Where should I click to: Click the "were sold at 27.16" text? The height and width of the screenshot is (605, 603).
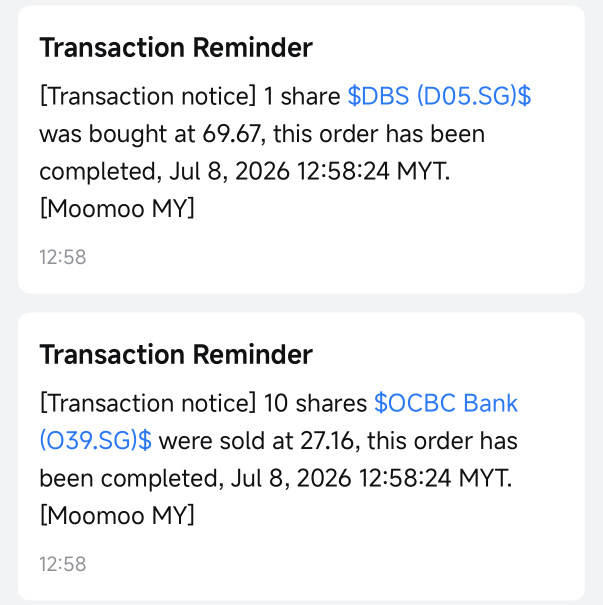coord(256,441)
